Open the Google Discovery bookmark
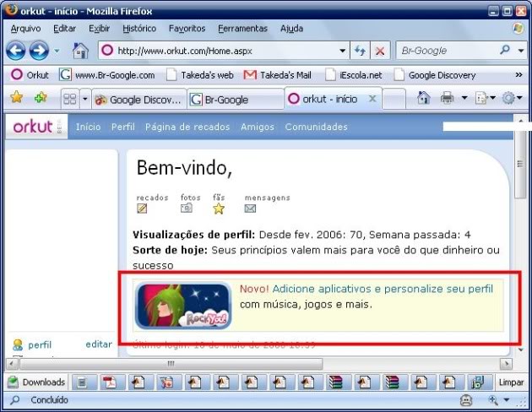 pos(435,75)
